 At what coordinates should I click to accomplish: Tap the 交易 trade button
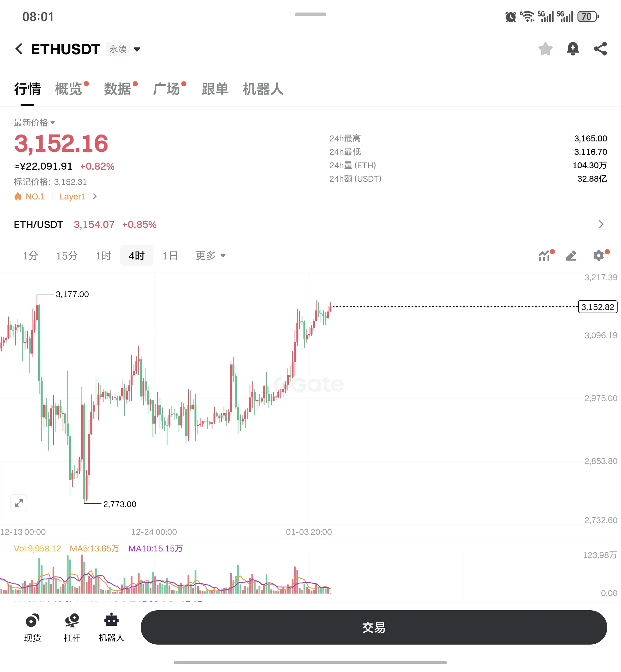tap(374, 627)
